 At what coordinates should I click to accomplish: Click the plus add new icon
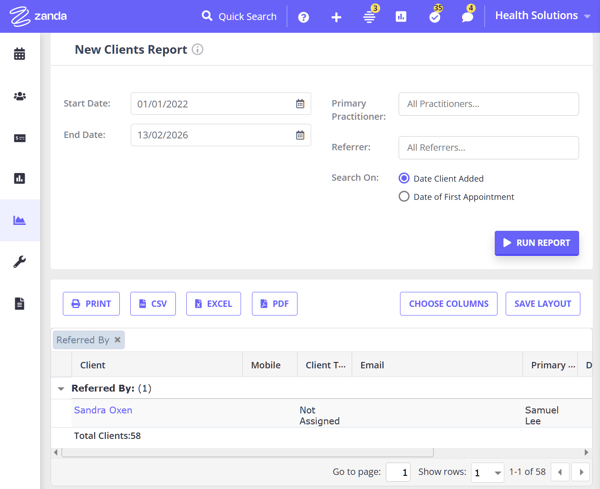(x=336, y=17)
